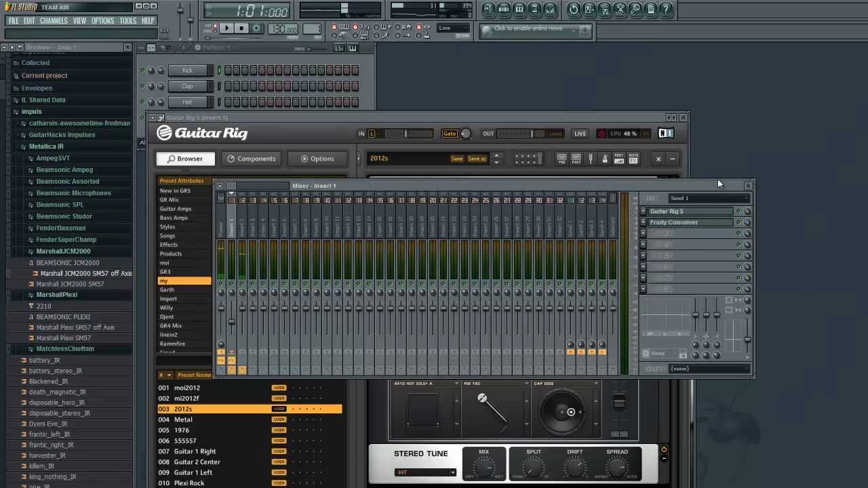Open the EDIT menu

(29, 21)
